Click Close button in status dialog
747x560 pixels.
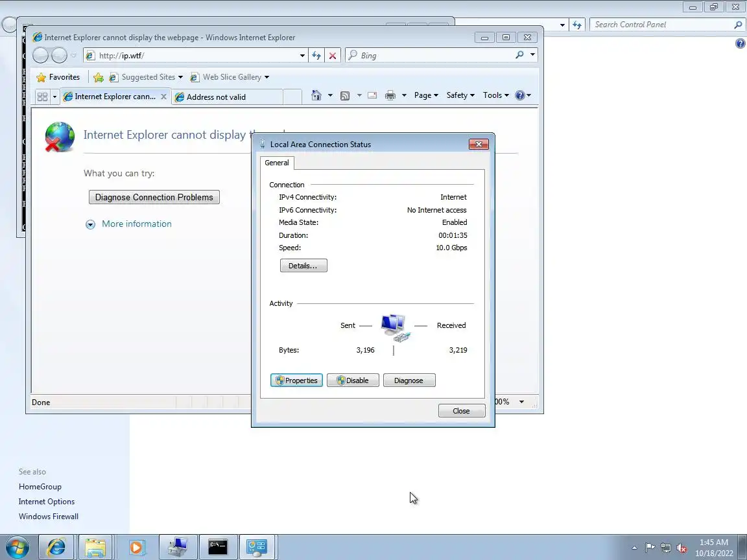coord(462,411)
